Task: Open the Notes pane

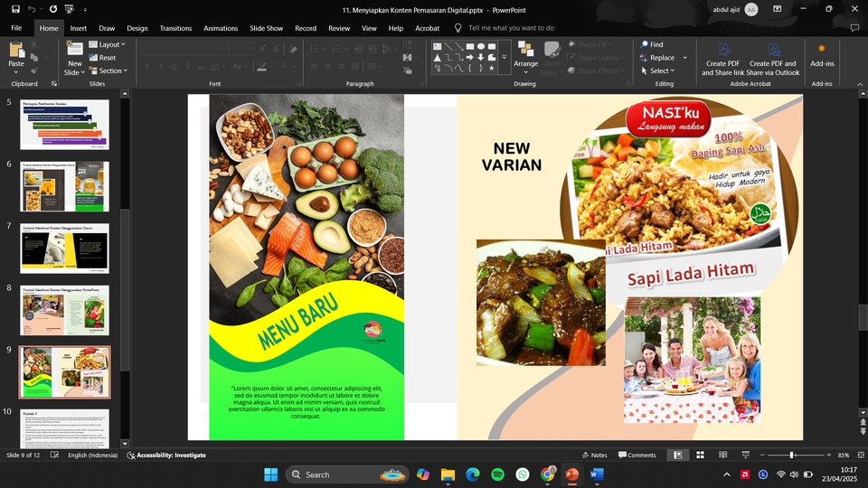Action: [595, 455]
